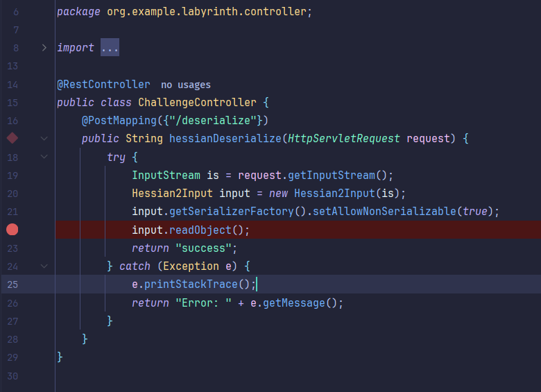The width and height of the screenshot is (541, 392).
Task: Collapse the hessianDeserialize method using fold arrow
Action: point(44,139)
